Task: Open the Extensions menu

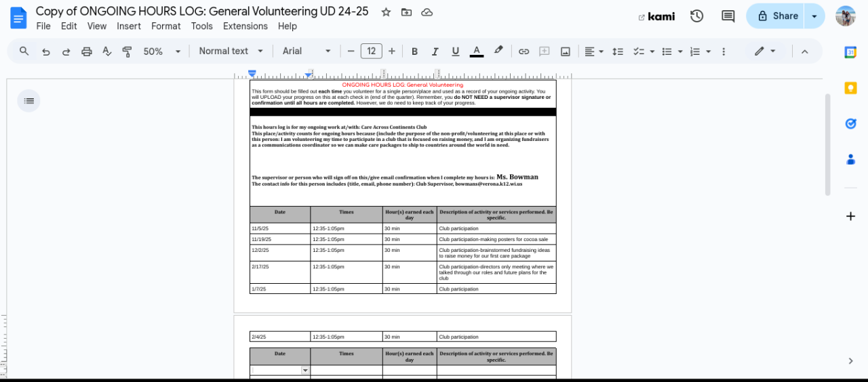Action: [245, 26]
